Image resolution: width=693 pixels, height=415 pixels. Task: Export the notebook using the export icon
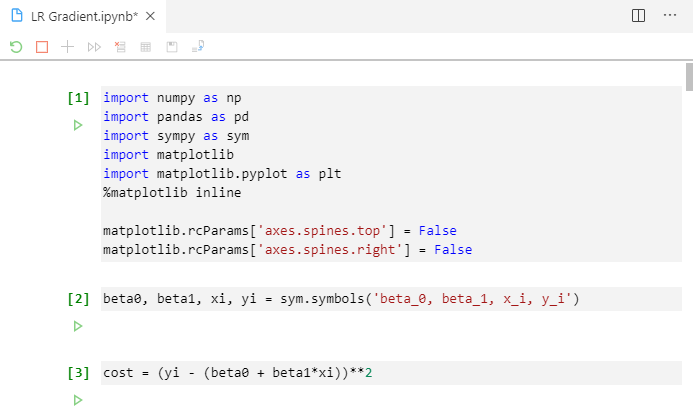click(198, 47)
